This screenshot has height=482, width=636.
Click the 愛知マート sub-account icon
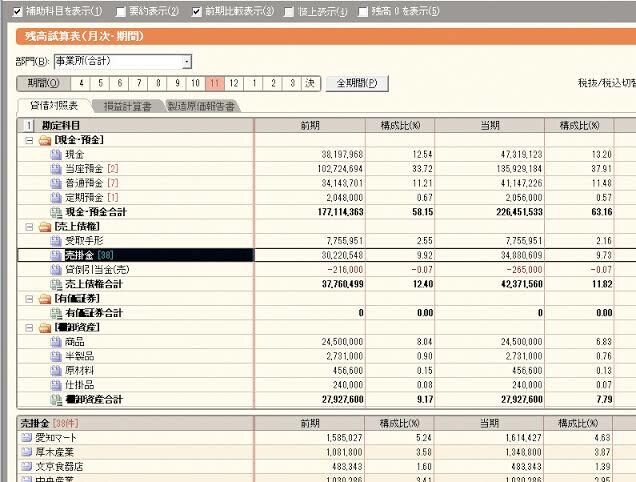26,438
